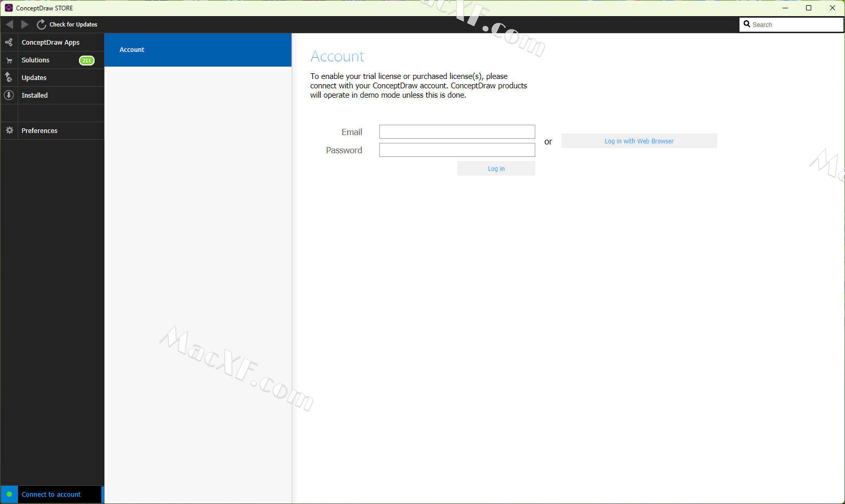Click the back navigation arrow
Image resolution: width=845 pixels, height=504 pixels.
tap(9, 24)
